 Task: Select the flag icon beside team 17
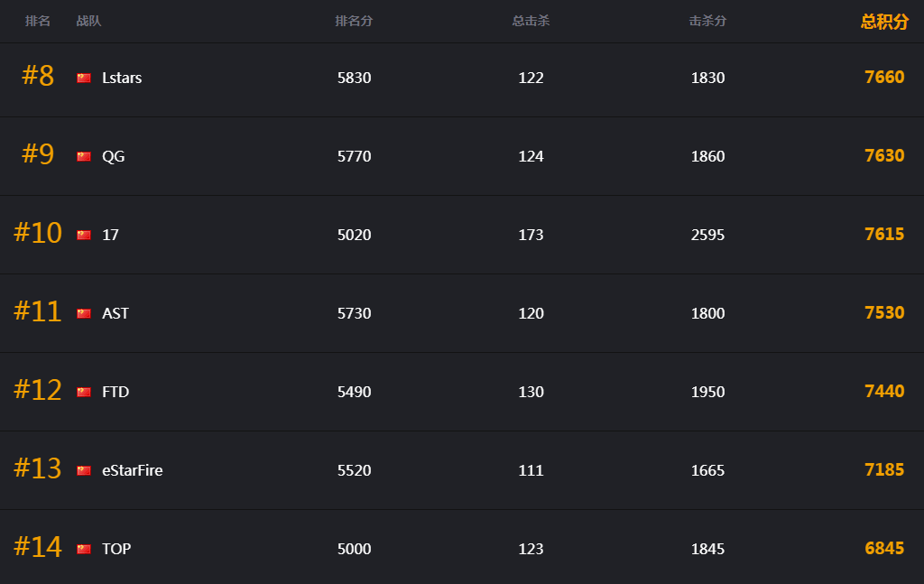pyautogui.click(x=84, y=235)
